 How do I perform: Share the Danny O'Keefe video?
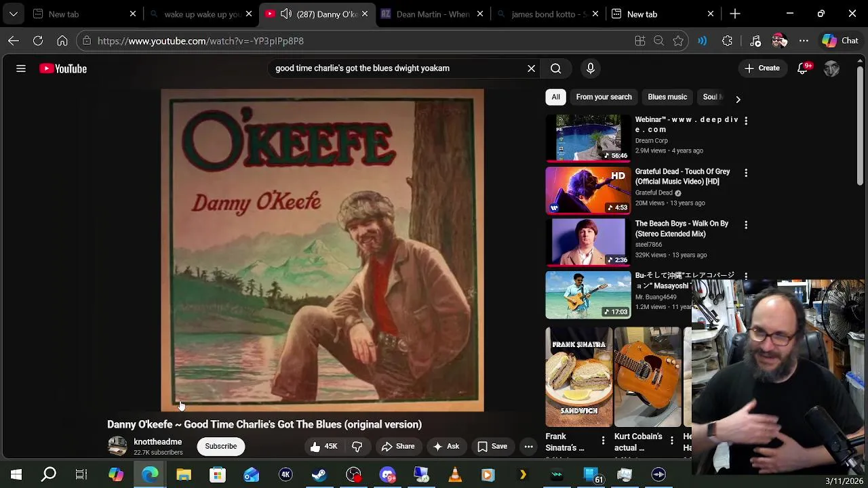click(x=397, y=446)
